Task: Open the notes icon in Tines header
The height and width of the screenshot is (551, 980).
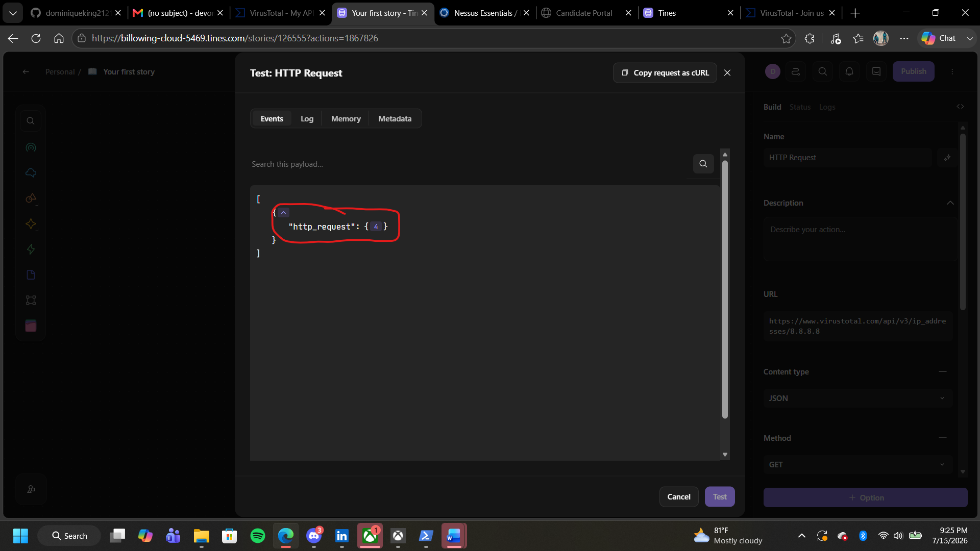Action: [876, 71]
